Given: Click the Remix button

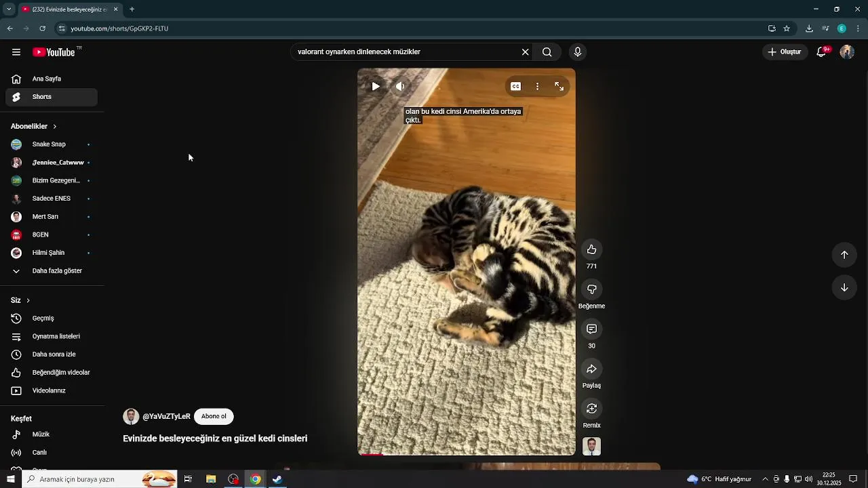Looking at the screenshot, I should click(x=591, y=408).
